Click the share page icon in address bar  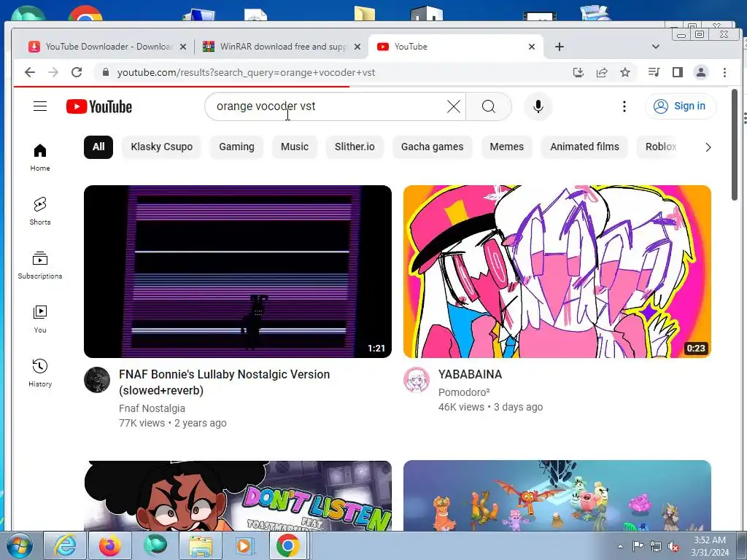click(x=602, y=72)
